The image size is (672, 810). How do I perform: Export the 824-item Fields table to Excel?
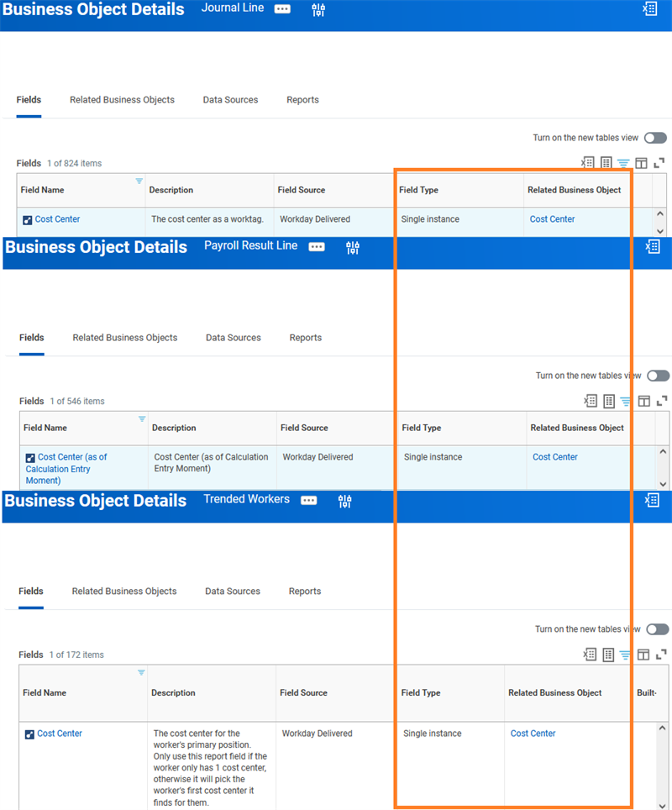588,163
